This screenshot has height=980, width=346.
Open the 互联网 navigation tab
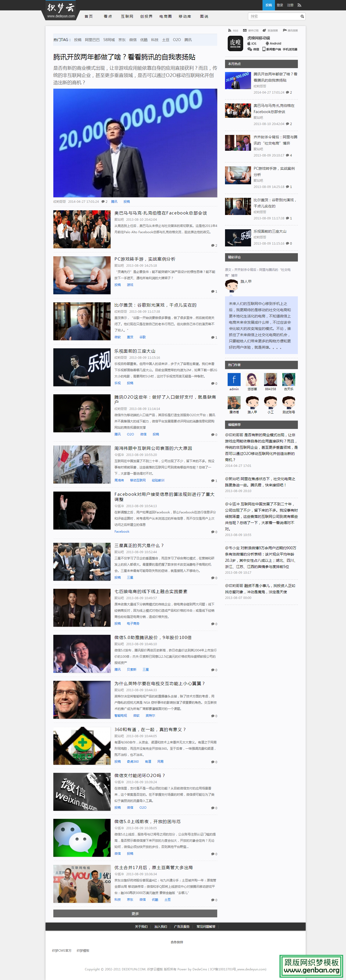point(127,16)
